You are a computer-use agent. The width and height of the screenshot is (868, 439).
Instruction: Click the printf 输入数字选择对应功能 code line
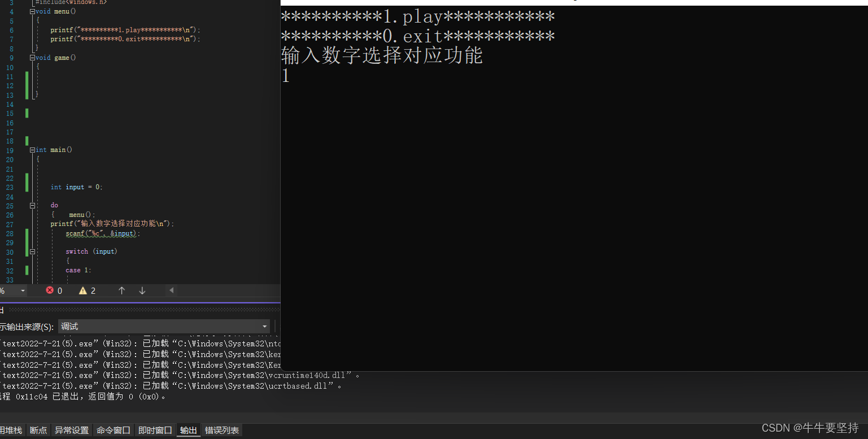112,224
